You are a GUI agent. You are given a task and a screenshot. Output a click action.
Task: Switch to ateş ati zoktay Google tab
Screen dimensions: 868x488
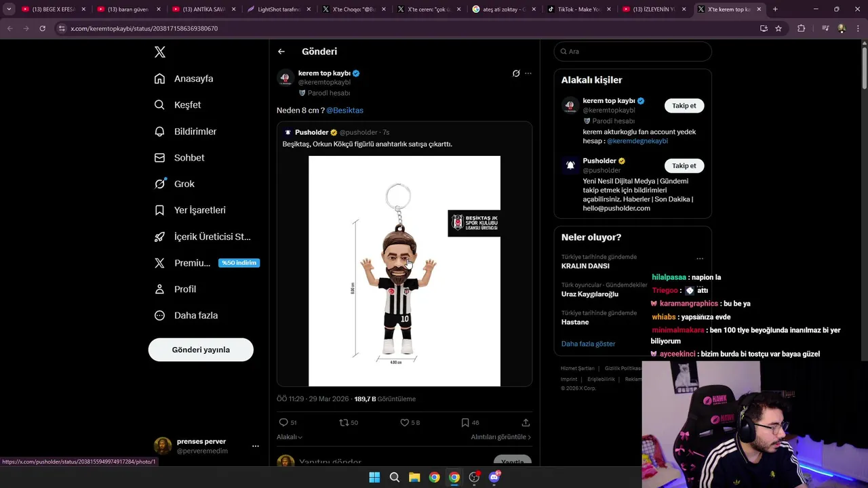[x=503, y=9]
